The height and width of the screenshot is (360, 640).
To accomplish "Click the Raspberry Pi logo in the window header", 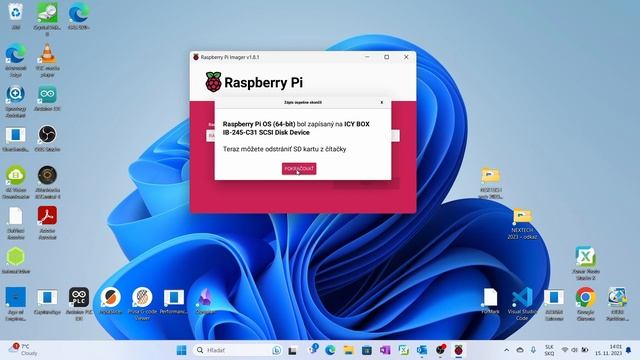I will [213, 82].
